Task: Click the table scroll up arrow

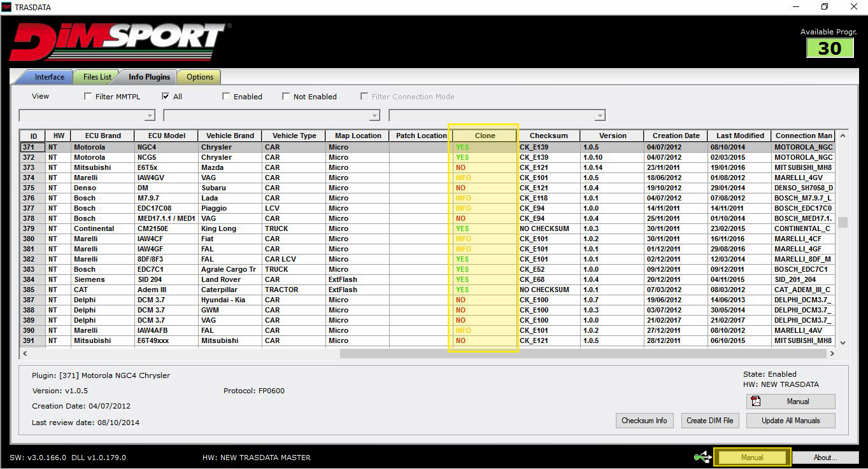Action: (843, 136)
